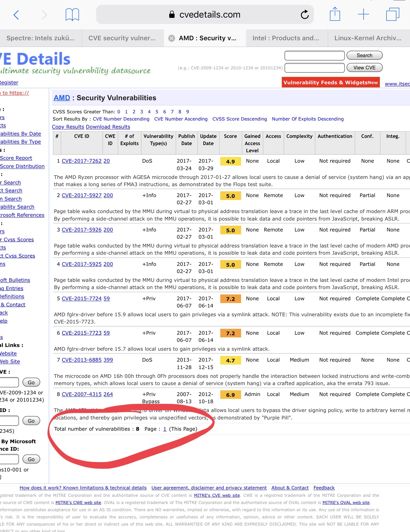
Task: Open CVE-2015-7723 entry
Action: pos(82,333)
